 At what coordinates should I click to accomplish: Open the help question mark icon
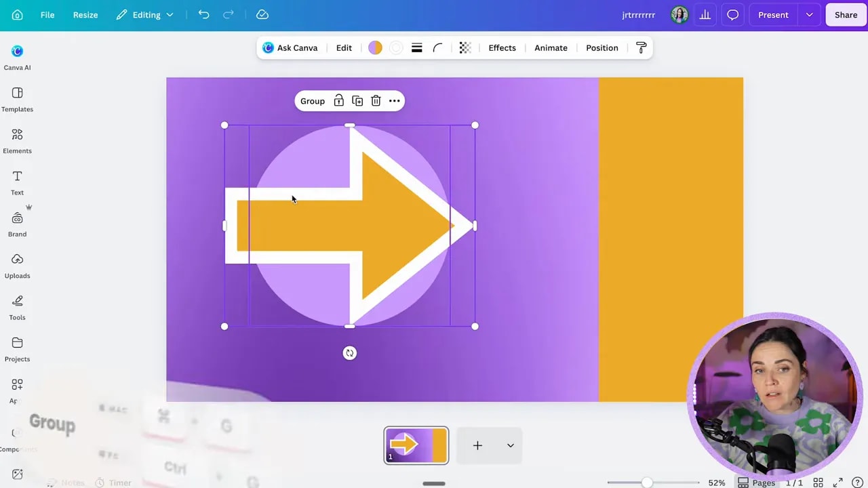click(859, 483)
